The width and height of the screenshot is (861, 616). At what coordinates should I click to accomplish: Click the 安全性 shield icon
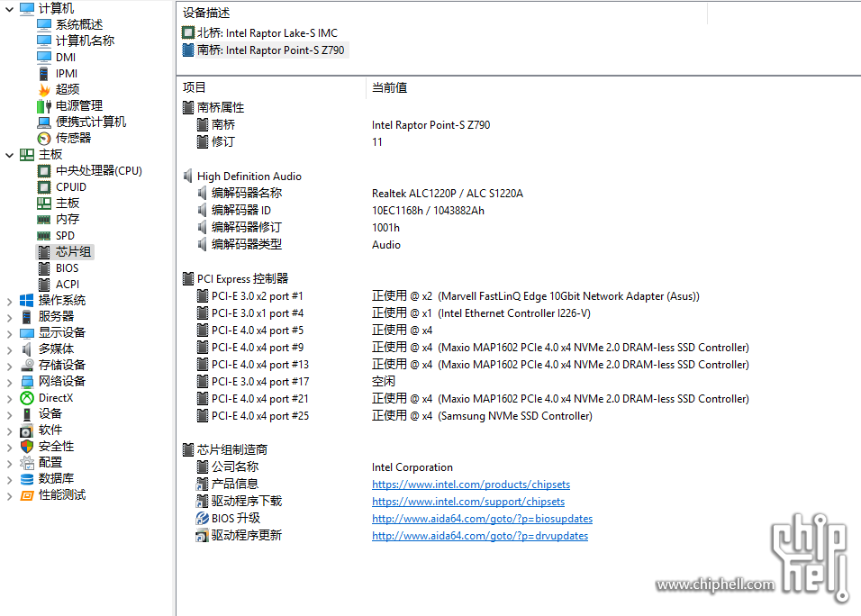click(26, 447)
